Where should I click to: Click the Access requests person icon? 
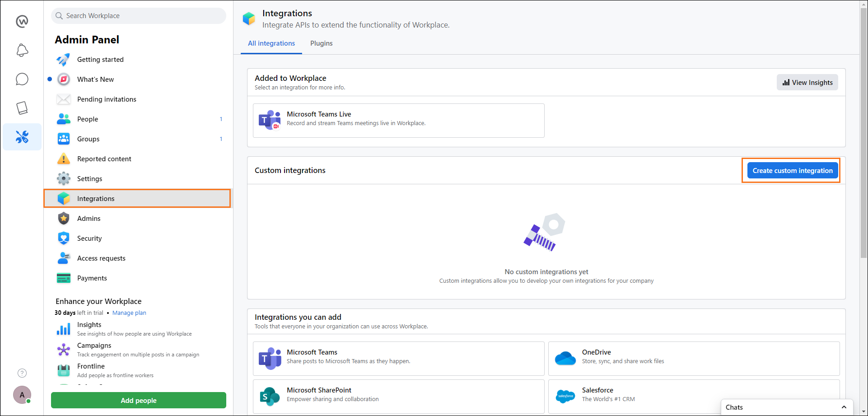pos(64,258)
